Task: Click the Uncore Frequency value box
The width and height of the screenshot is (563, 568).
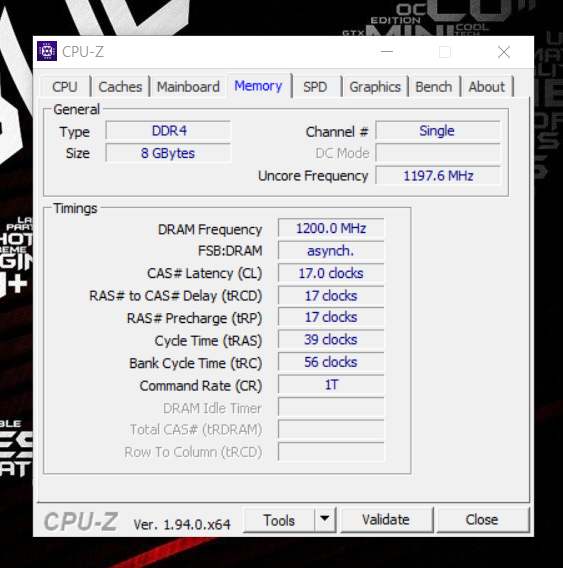Action: click(x=438, y=175)
